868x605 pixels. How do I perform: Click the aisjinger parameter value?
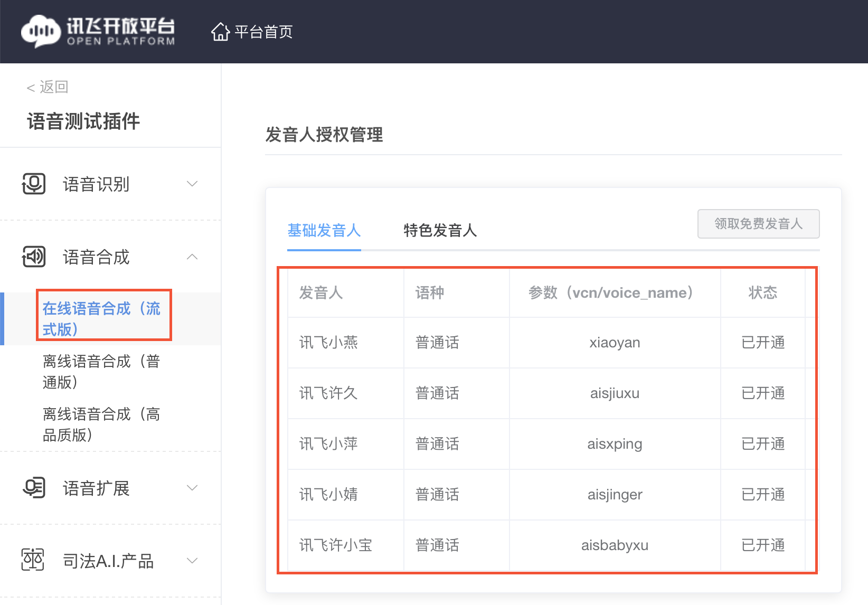615,495
